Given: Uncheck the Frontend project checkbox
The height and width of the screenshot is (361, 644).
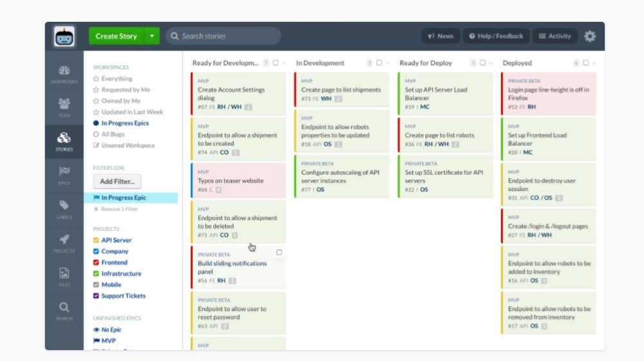Looking at the screenshot, I should tap(96, 263).
